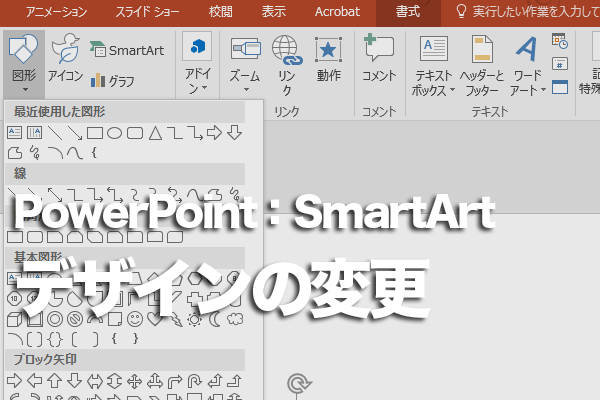
Task: Insert ワードアート WordArt
Action: click(x=527, y=65)
